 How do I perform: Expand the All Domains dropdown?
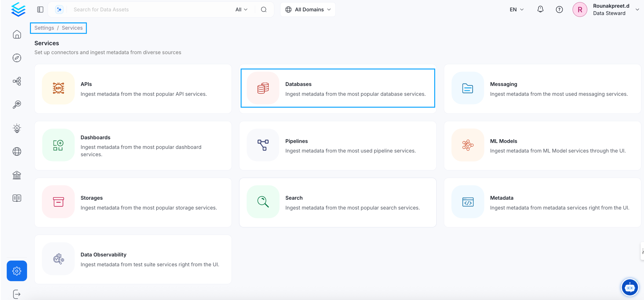point(308,9)
